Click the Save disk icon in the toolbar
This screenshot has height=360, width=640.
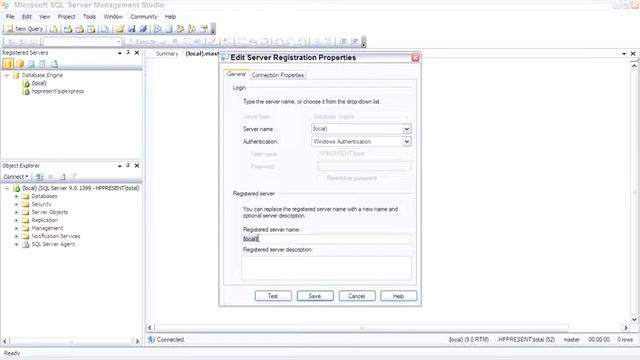131,29
